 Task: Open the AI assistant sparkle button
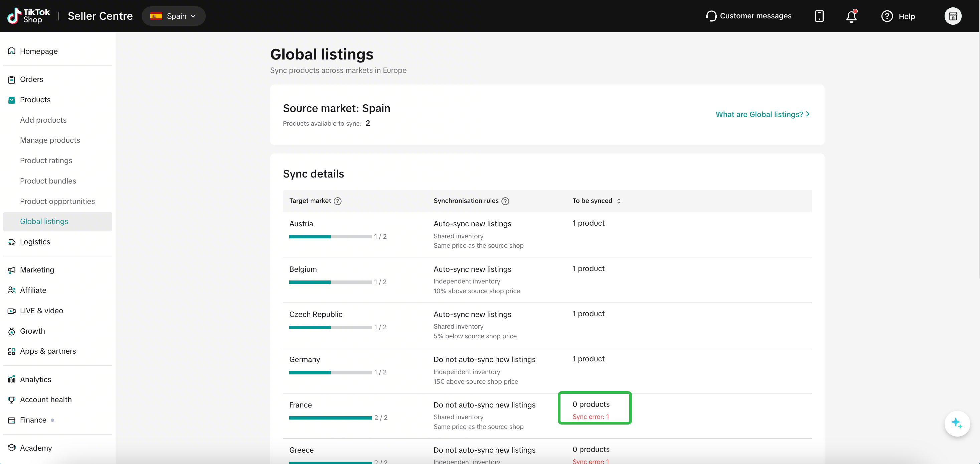[957, 423]
